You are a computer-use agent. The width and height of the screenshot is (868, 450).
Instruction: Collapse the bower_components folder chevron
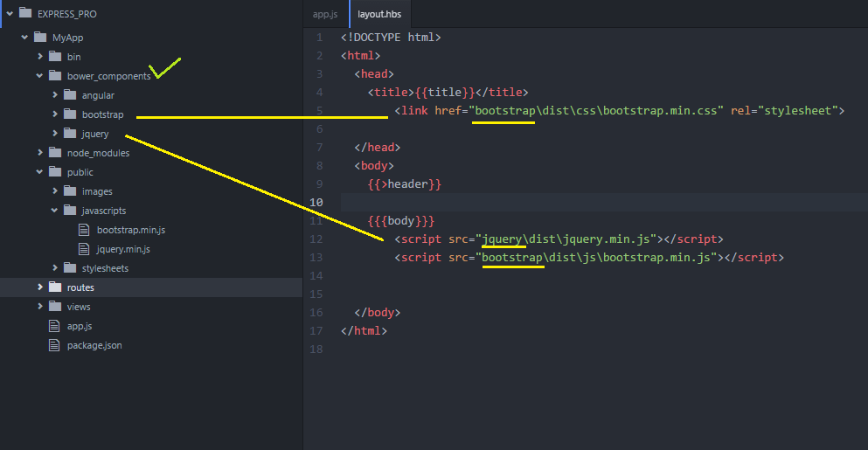(39, 75)
